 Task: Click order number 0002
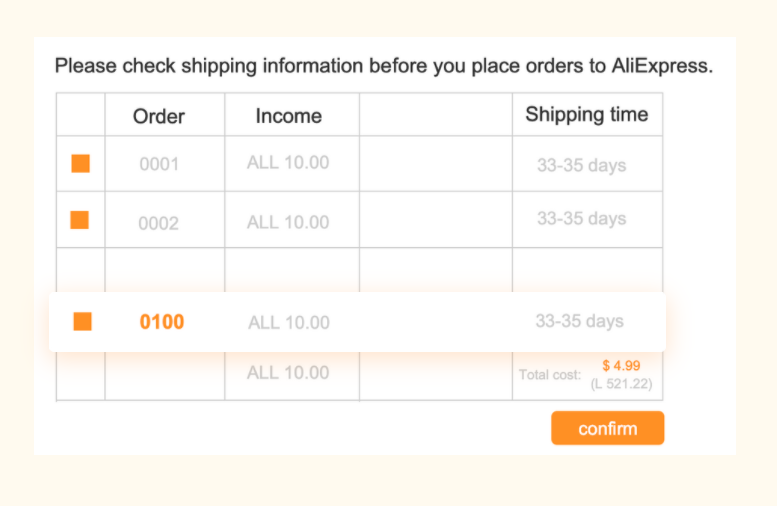click(x=159, y=223)
